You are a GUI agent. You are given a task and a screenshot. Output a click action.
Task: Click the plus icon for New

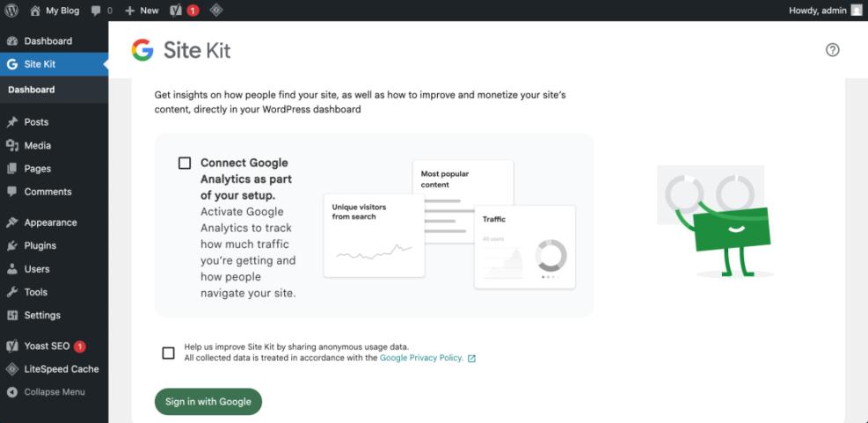coord(130,11)
